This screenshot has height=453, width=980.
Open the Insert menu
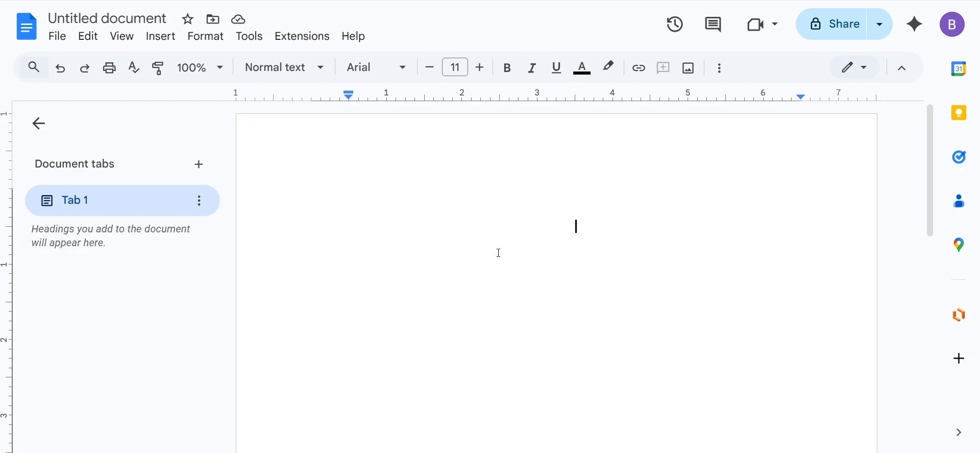tap(160, 36)
